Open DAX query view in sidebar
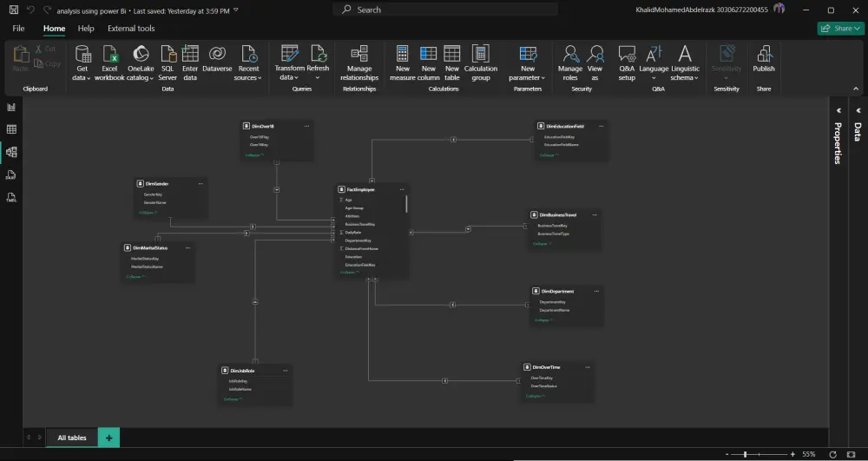The height and width of the screenshot is (461, 868). (x=11, y=175)
